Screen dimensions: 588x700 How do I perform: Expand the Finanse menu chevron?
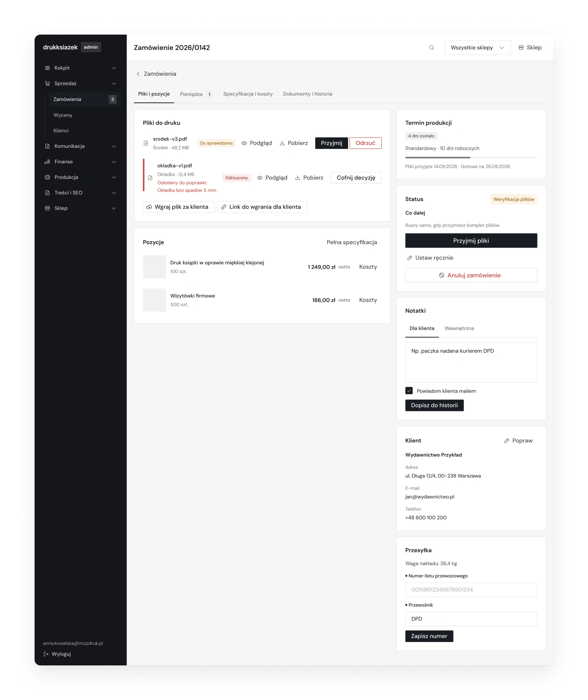tap(114, 161)
